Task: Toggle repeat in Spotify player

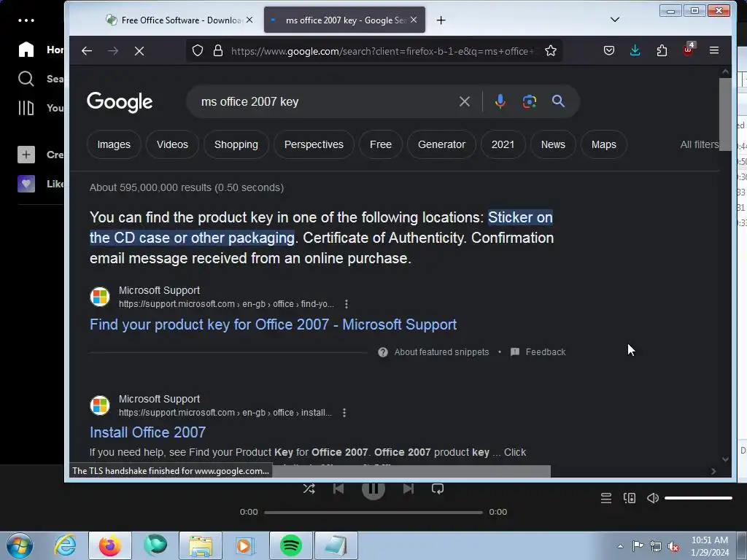Action: point(438,489)
